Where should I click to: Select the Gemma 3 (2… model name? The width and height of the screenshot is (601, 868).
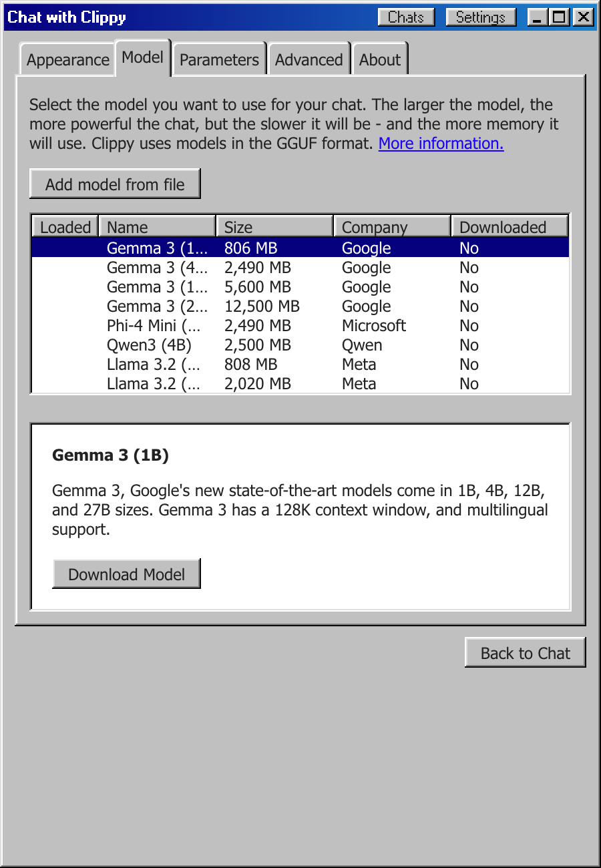tap(158, 306)
